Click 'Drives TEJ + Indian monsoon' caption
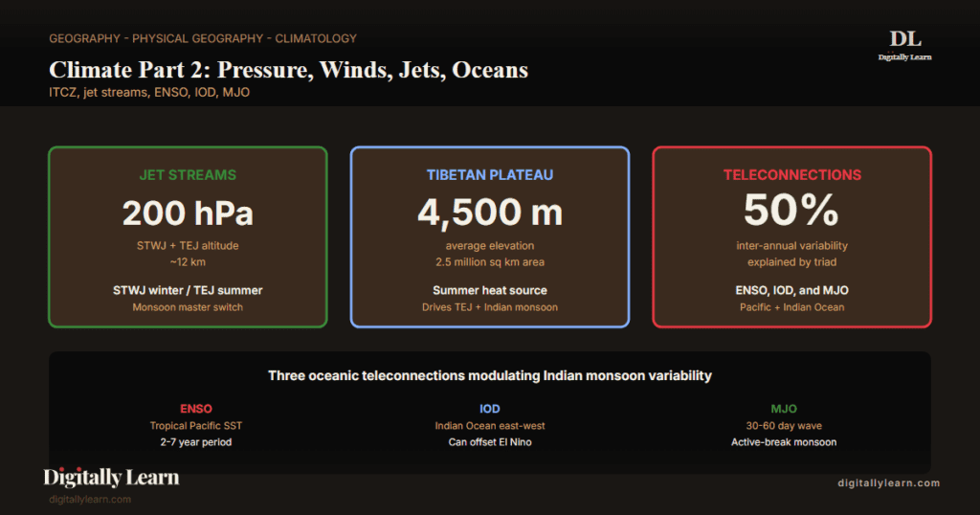The image size is (980, 515). tap(490, 307)
